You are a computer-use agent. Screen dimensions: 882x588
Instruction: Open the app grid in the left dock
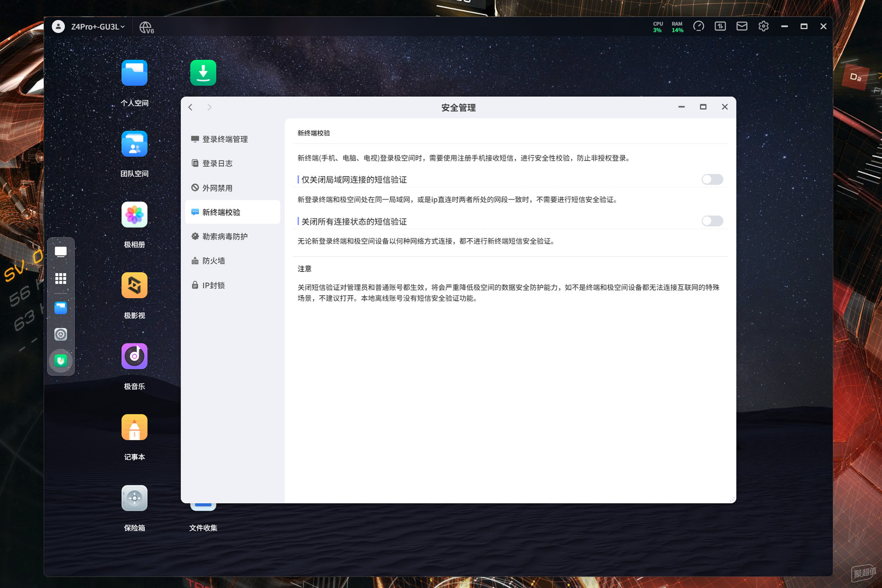tap(61, 278)
